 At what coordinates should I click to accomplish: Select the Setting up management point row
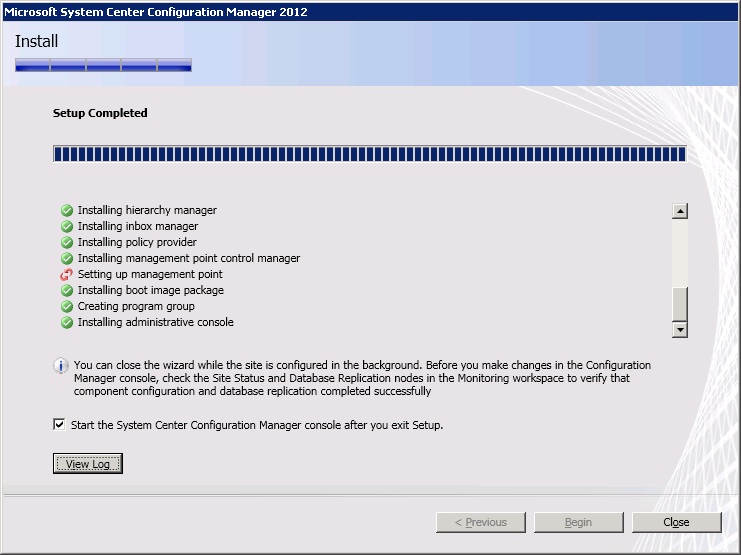pyautogui.click(x=150, y=274)
